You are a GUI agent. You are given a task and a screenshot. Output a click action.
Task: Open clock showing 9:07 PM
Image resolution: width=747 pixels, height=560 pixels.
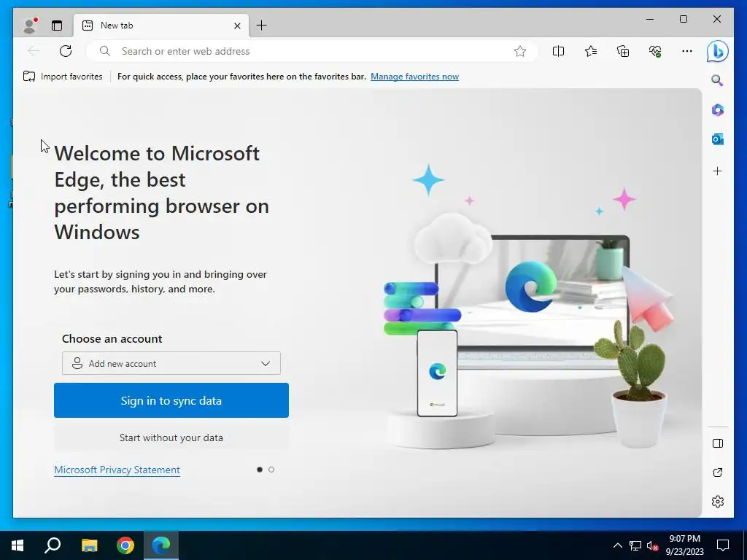684,545
